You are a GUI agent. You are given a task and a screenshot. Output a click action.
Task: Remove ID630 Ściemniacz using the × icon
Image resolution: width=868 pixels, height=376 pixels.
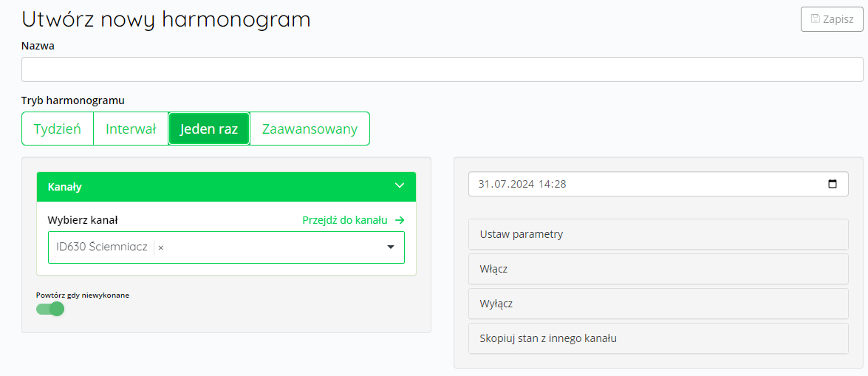[160, 247]
